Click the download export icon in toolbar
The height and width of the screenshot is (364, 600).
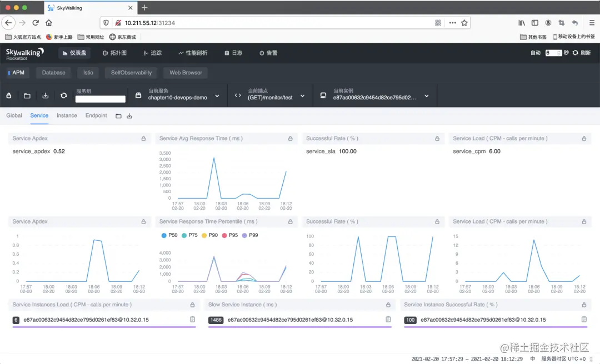[x=46, y=95]
